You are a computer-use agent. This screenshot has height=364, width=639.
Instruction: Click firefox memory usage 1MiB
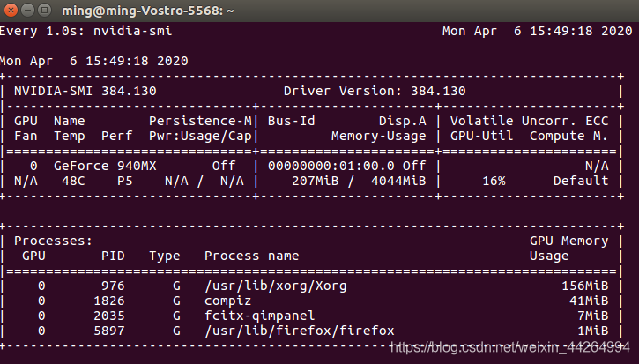(x=593, y=331)
